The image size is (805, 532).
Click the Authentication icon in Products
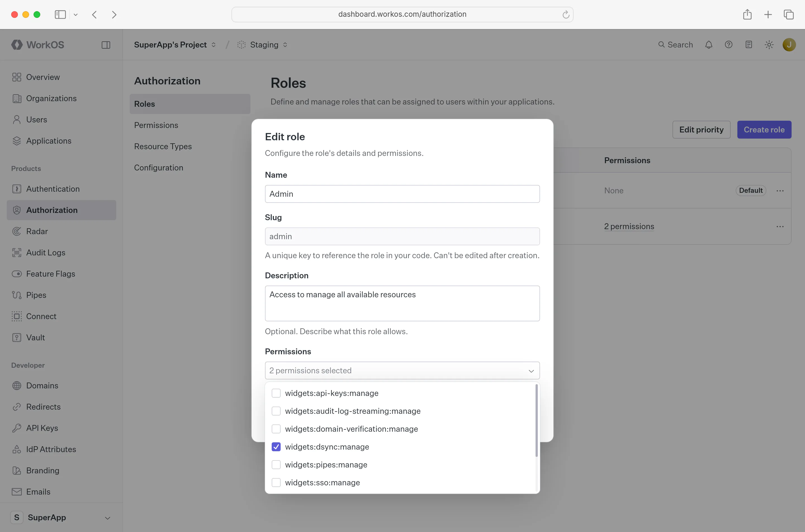16,189
